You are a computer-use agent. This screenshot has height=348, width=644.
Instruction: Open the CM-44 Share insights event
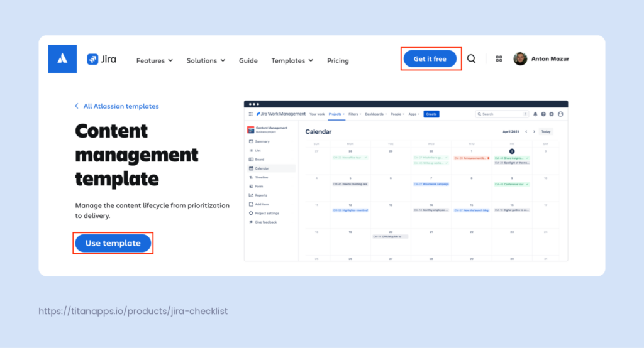coord(512,158)
